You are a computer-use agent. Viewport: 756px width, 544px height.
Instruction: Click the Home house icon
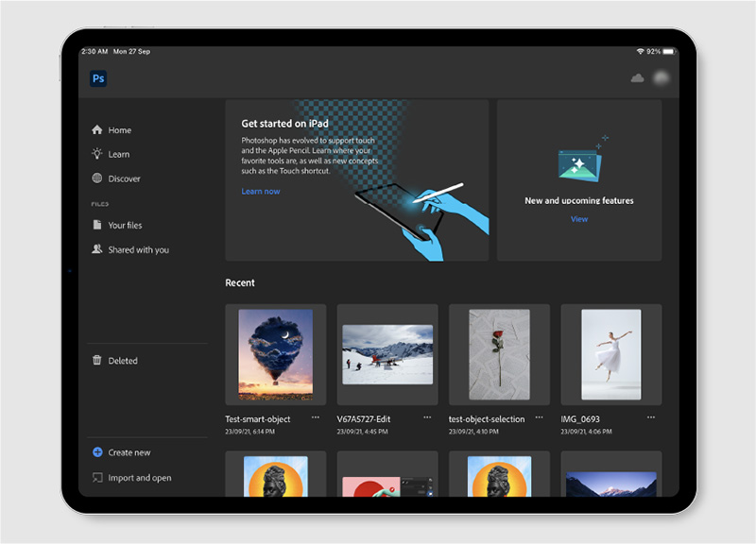(x=97, y=129)
